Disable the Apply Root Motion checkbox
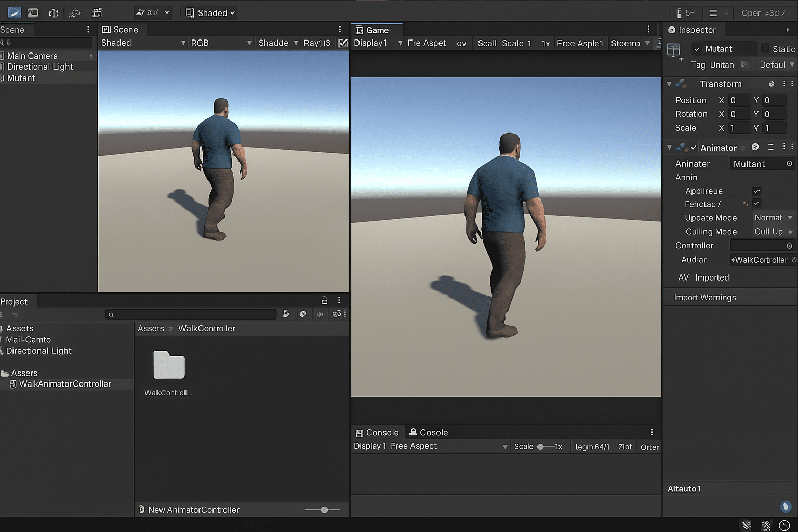798x532 pixels. click(756, 191)
